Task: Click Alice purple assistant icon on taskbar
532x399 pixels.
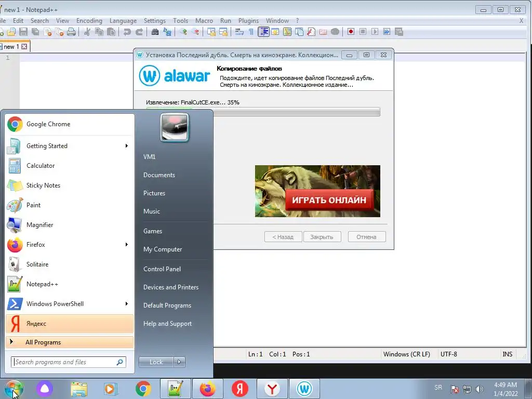Action: pos(45,389)
